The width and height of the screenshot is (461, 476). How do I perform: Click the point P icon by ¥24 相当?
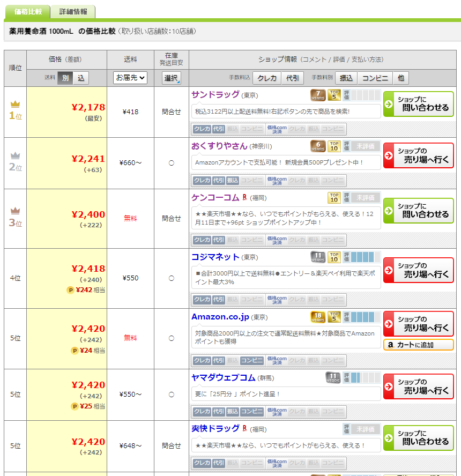(x=75, y=351)
